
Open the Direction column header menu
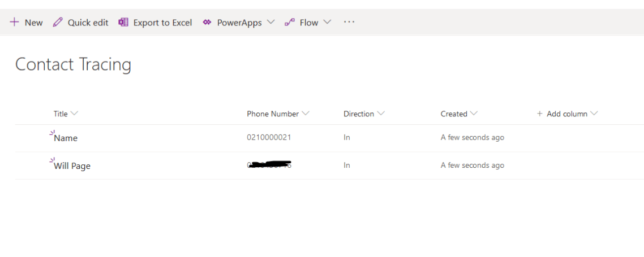click(381, 114)
